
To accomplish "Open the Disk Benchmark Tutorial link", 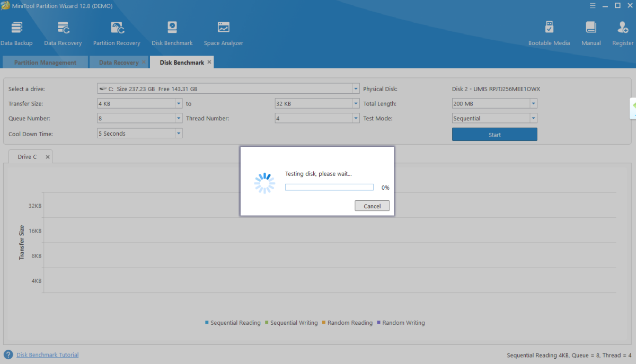I will 47,355.
